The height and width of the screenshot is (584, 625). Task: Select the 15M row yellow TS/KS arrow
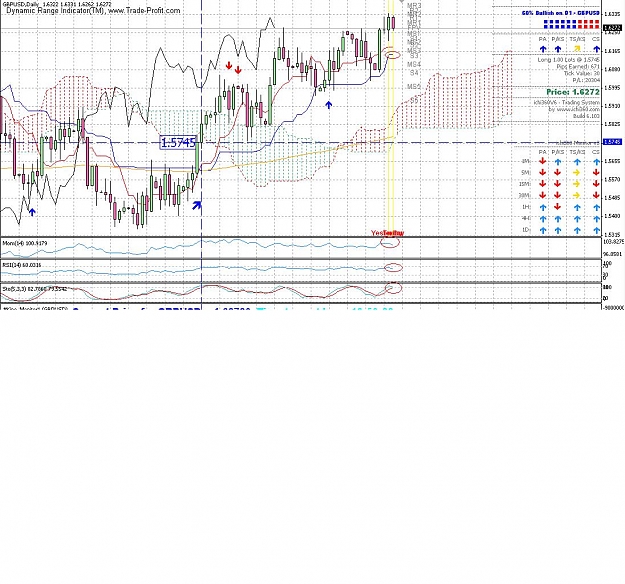(x=577, y=184)
